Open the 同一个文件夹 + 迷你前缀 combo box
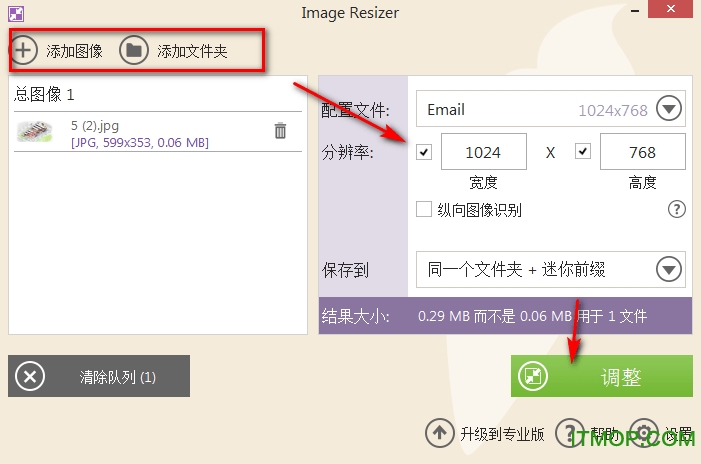 [x=550, y=270]
